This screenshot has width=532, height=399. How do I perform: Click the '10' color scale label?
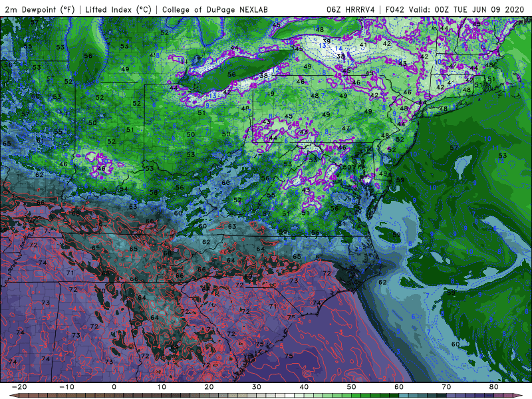point(162,387)
